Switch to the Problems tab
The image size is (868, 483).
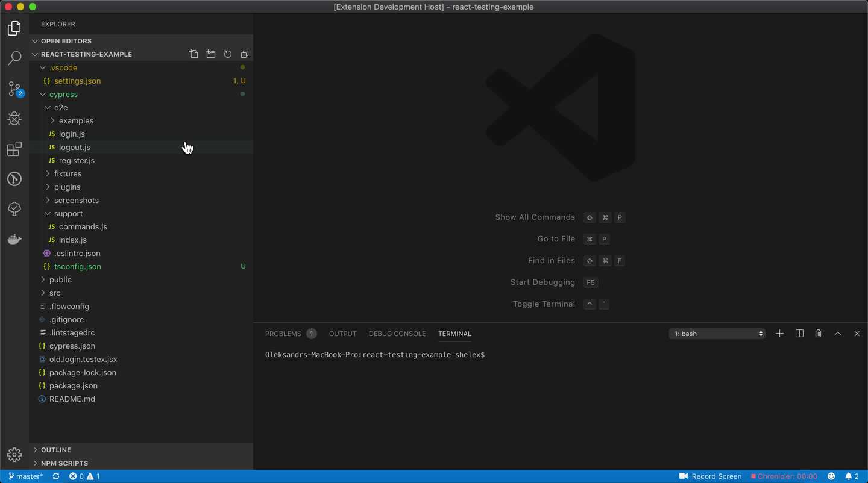click(291, 334)
